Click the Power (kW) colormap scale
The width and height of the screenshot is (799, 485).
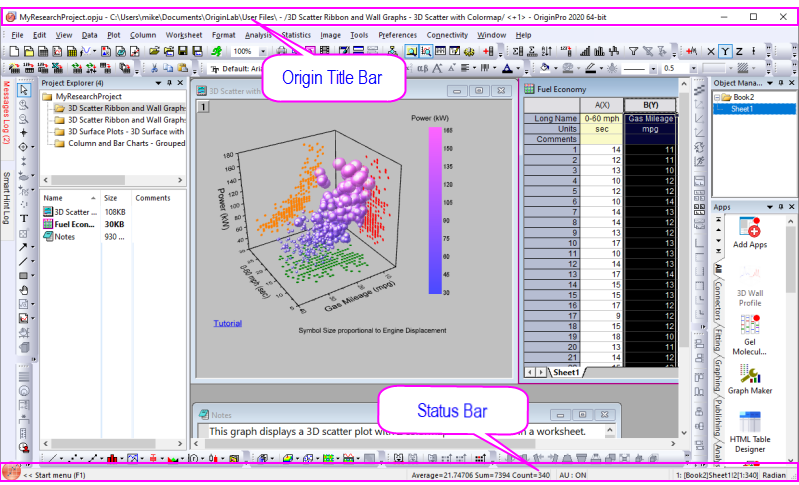coord(436,210)
